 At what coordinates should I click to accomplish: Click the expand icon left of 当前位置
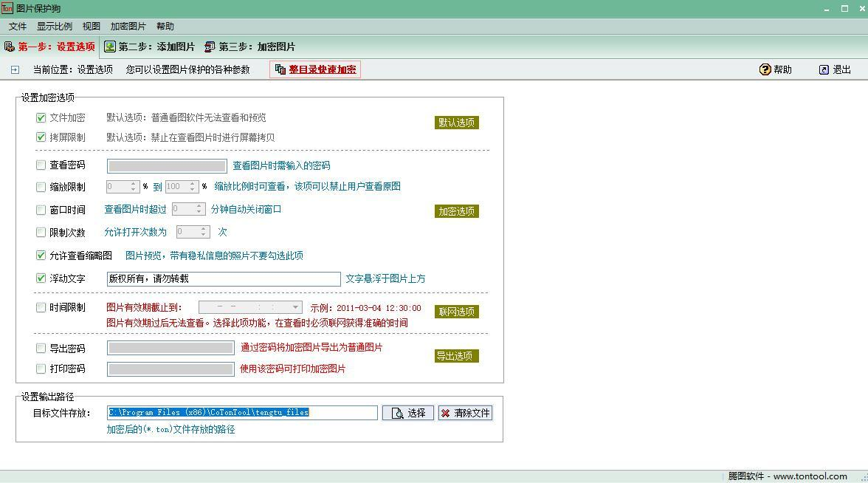click(14, 69)
